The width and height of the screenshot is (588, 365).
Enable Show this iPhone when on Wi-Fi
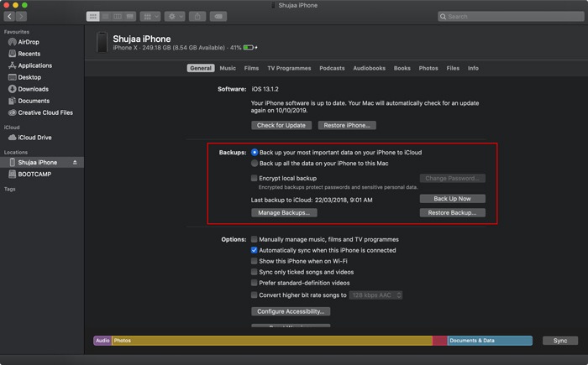255,261
